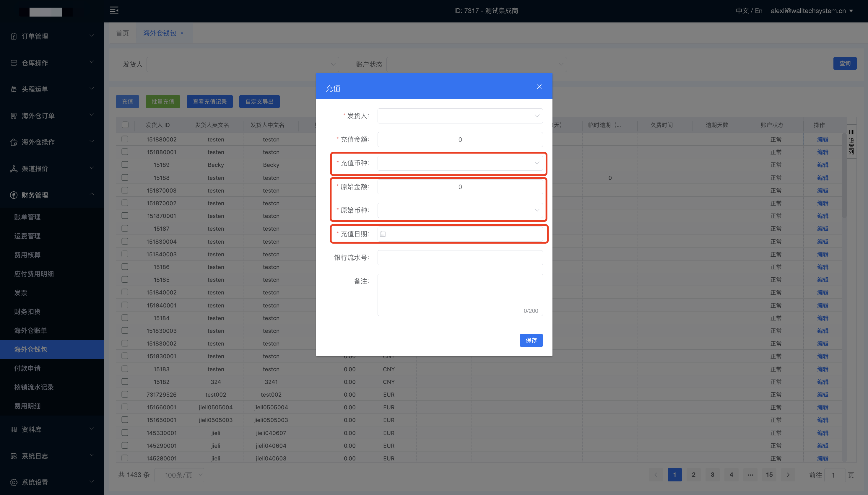Image resolution: width=868 pixels, height=495 pixels.
Task: Click the 充值金额 input field
Action: 460,139
